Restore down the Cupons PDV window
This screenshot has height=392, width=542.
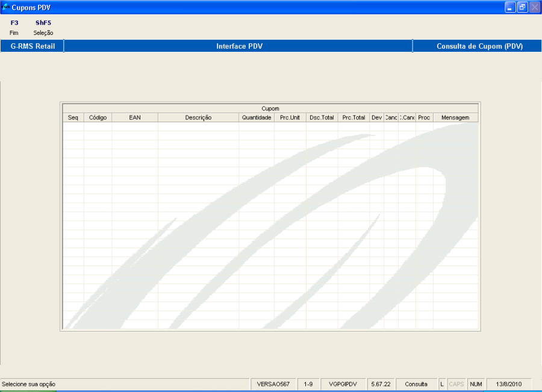522,7
